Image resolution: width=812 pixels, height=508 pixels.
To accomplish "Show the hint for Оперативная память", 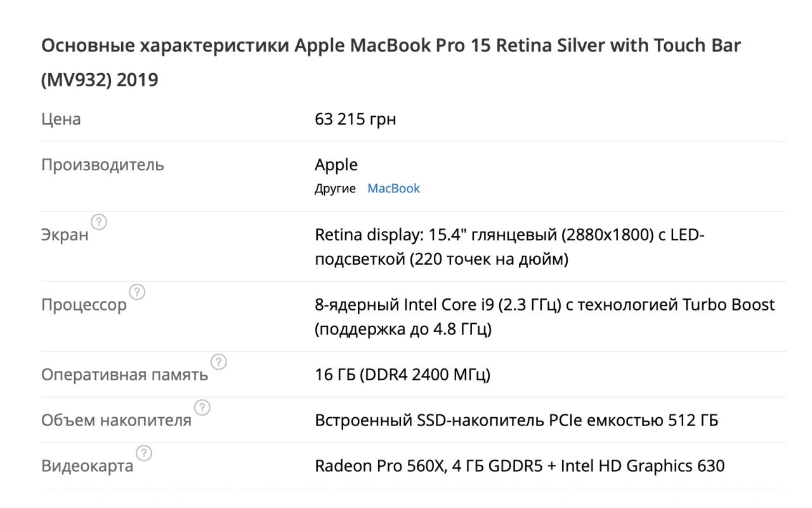I will tap(218, 362).
